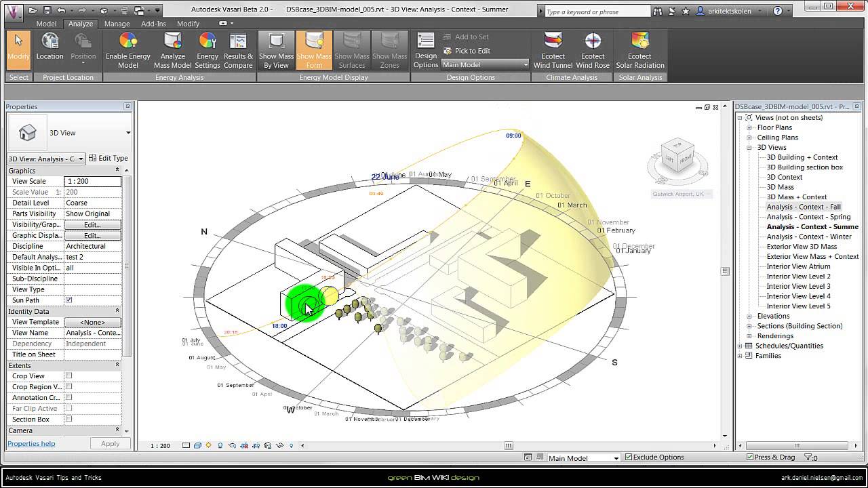Select the Modify arrow tool
Screen dimensions: 868x488
tap(18, 49)
